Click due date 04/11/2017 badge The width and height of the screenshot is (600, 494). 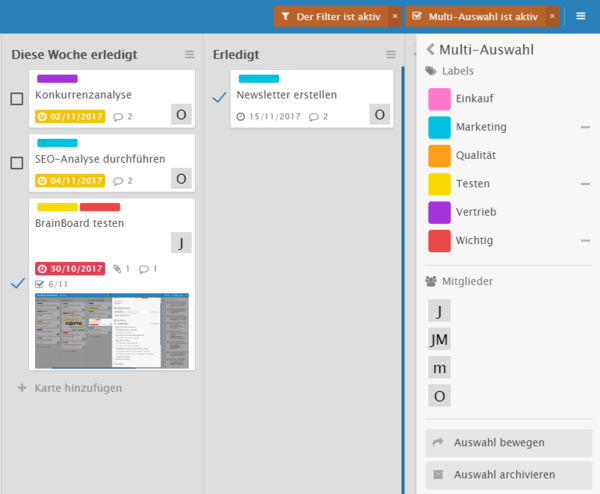70,181
